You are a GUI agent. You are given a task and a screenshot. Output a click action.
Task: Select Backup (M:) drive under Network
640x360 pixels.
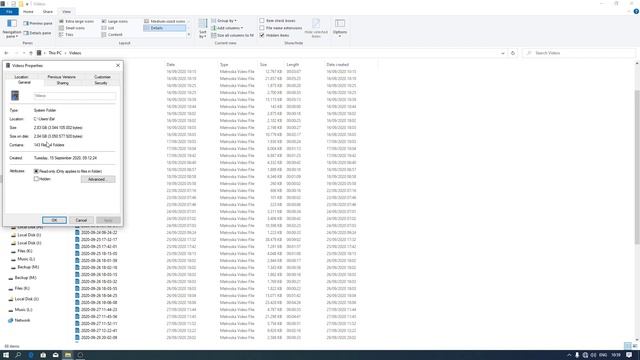pos(25,278)
